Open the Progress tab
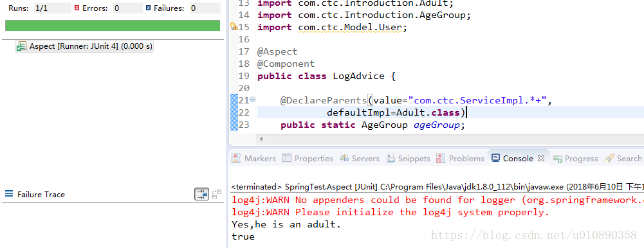644x248 pixels. point(575,159)
